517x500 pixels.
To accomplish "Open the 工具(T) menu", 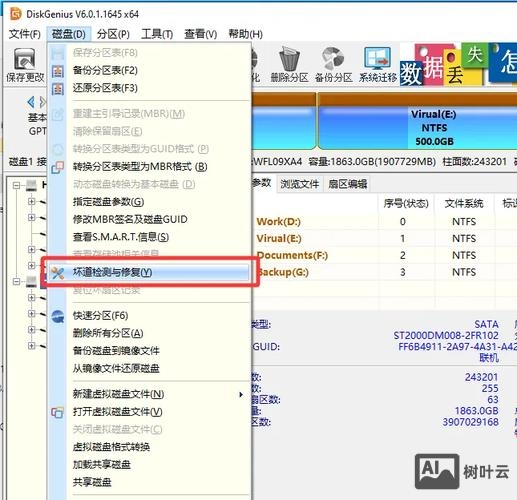I will coord(157,34).
